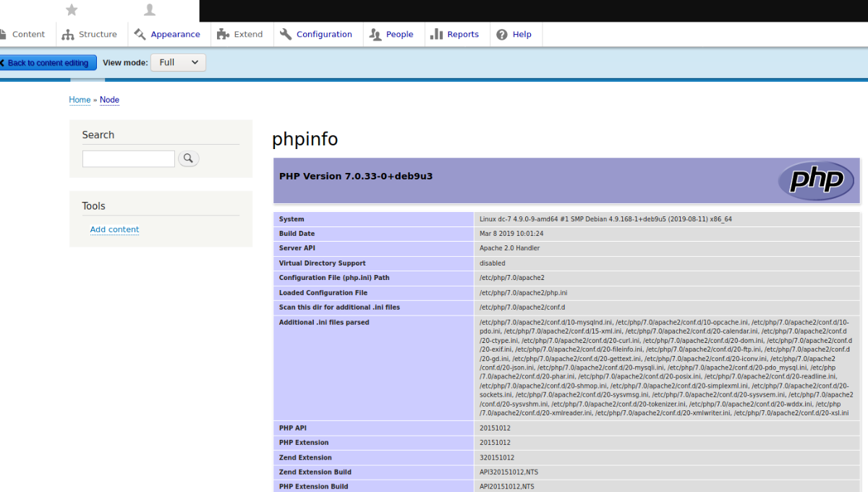Click the People users icon
868x492 pixels.
375,34
